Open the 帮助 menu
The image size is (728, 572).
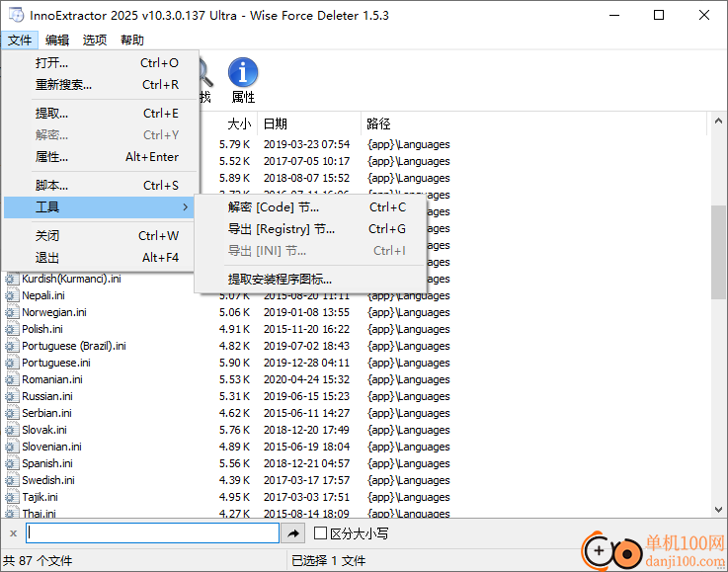pyautogui.click(x=132, y=40)
